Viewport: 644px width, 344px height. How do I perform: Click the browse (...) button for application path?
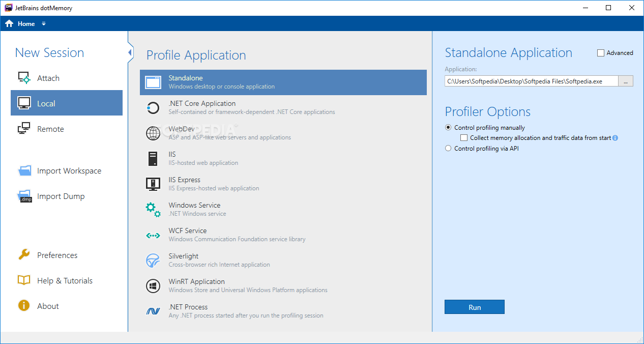(626, 81)
